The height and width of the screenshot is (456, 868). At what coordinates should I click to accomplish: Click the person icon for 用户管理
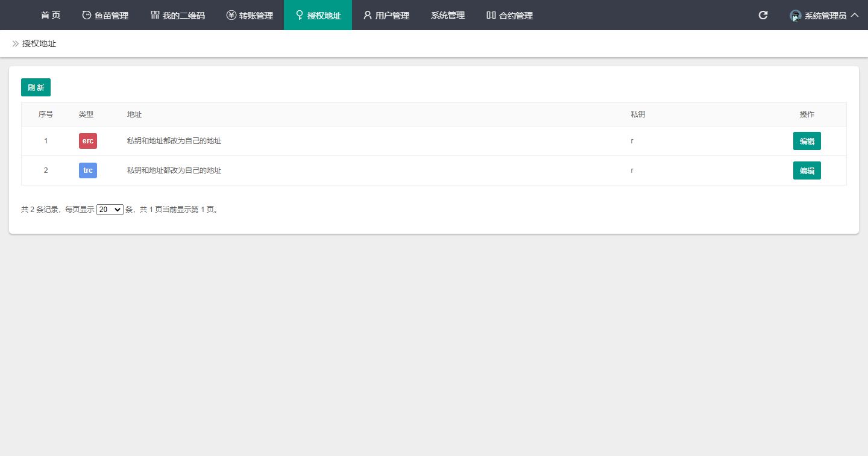pos(367,15)
